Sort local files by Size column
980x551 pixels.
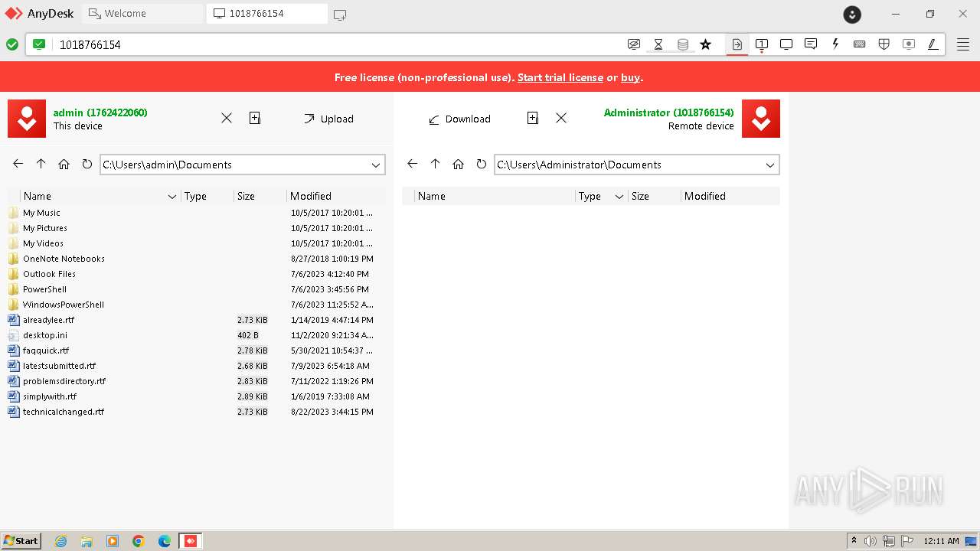(246, 196)
